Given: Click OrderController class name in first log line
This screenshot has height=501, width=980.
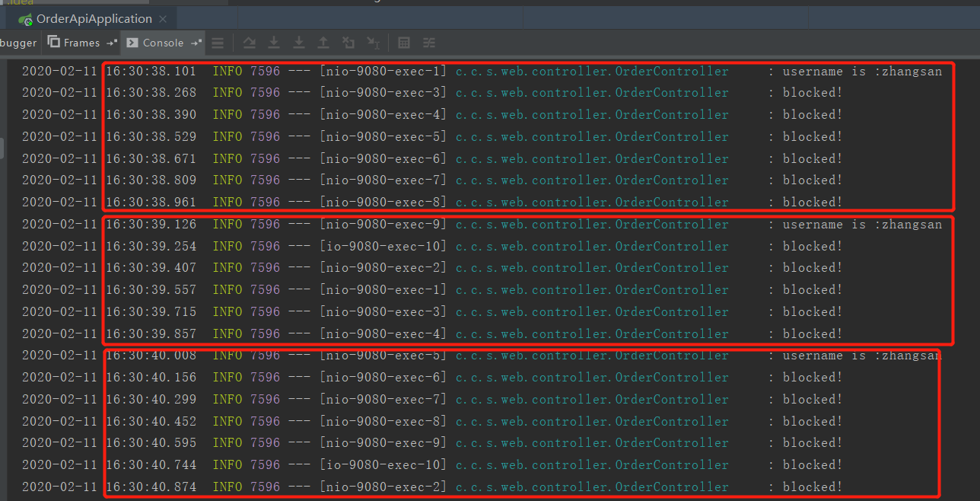Looking at the screenshot, I should [671, 72].
